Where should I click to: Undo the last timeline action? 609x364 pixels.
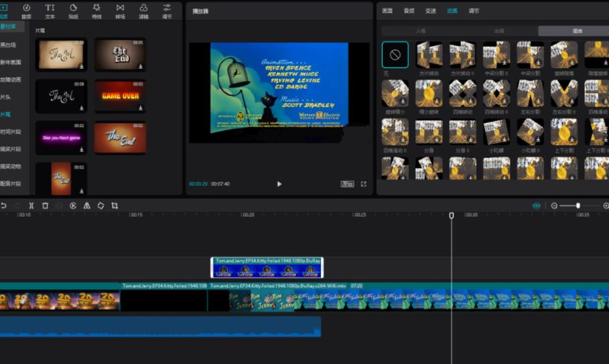coord(4,205)
